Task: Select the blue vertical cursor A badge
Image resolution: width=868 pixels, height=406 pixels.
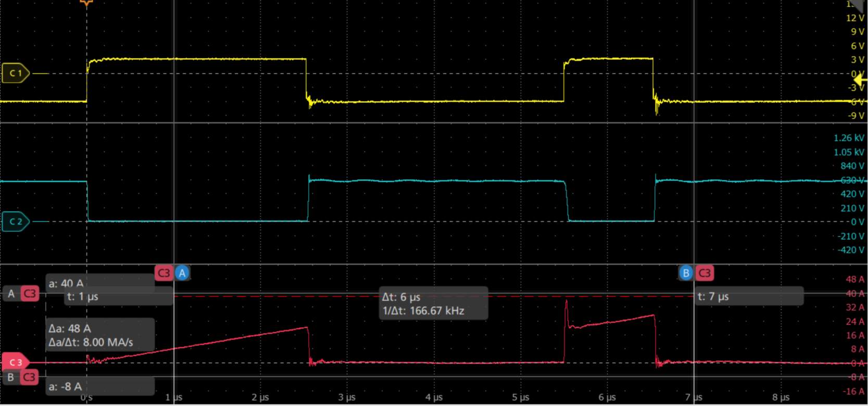Action: tap(182, 273)
